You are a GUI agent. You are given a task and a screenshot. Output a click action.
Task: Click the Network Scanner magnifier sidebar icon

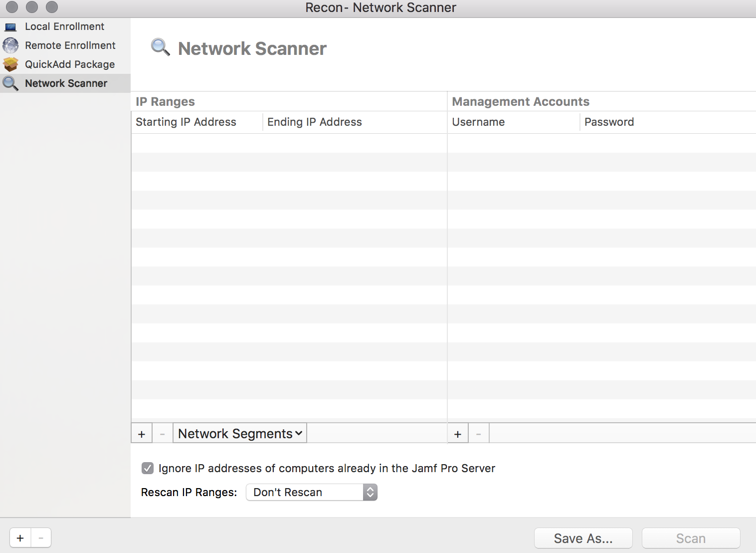[x=10, y=83]
